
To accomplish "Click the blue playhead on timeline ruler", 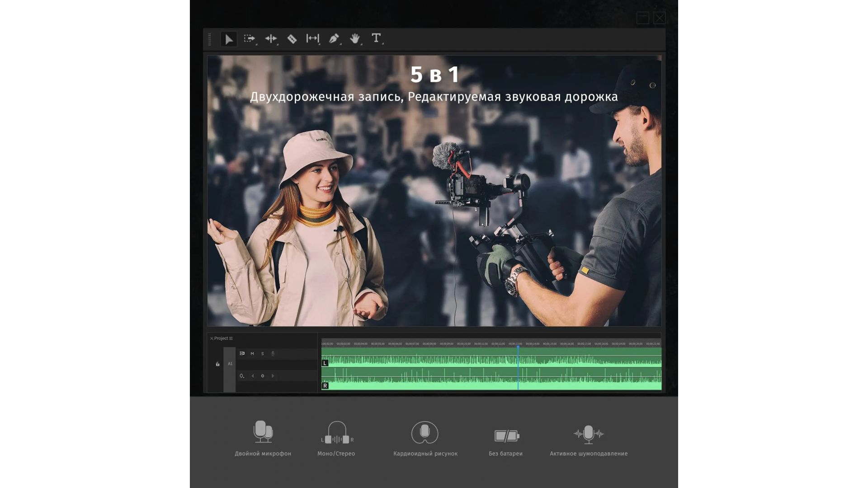I will pos(518,346).
